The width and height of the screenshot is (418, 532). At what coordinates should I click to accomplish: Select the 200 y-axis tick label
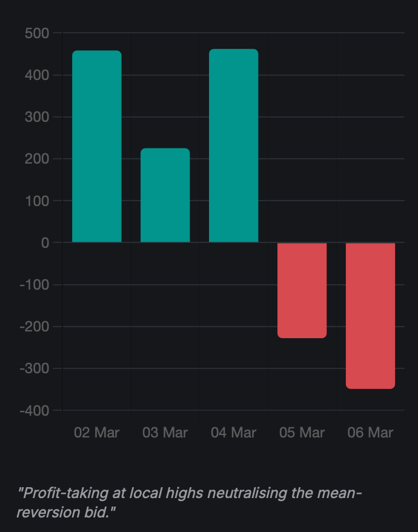point(37,159)
